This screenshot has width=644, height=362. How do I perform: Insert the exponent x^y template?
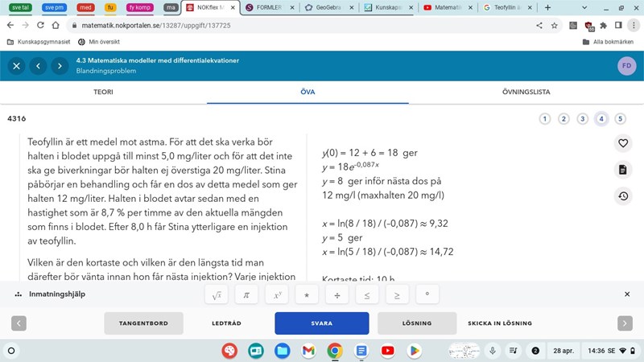coord(276,295)
